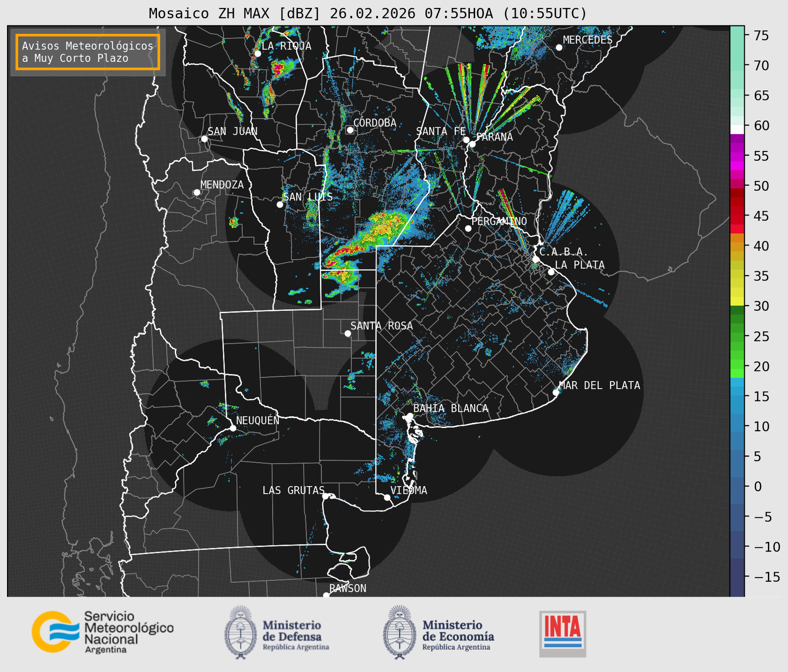Click the San Juan city marker
Viewport: 788px width, 672px height.
click(x=204, y=139)
